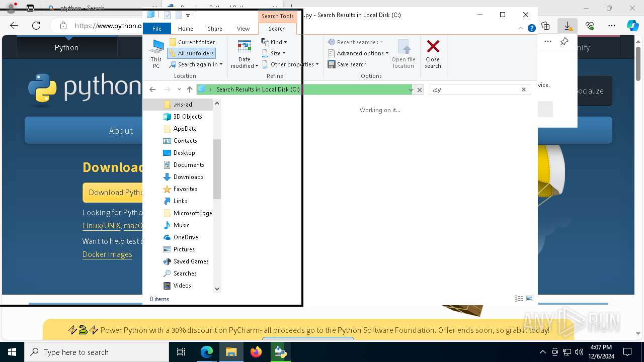Open Advanced options dropdown

point(358,53)
